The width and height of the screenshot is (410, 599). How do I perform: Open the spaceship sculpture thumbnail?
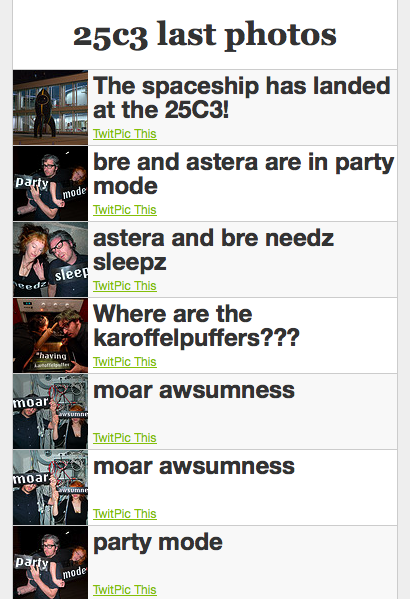pos(50,107)
